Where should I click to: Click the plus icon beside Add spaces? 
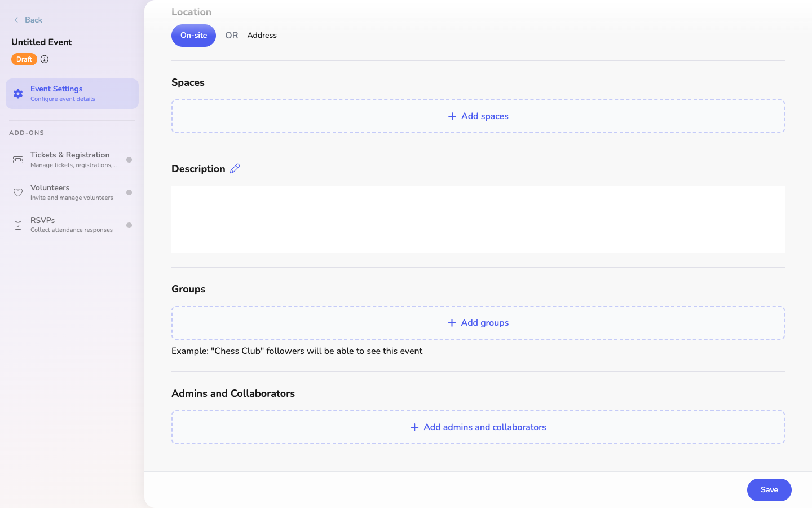click(452, 116)
